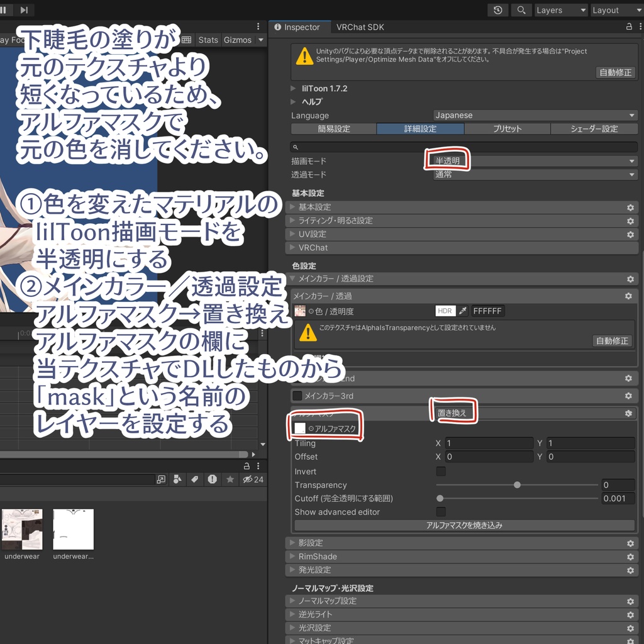Open gear menu for メインカラー / 透過 box
This screenshot has height=644, width=644.
[x=628, y=296]
